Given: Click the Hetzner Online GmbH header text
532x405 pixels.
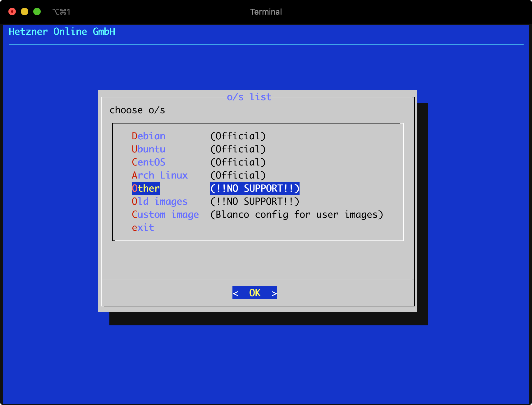Looking at the screenshot, I should pos(62,31).
